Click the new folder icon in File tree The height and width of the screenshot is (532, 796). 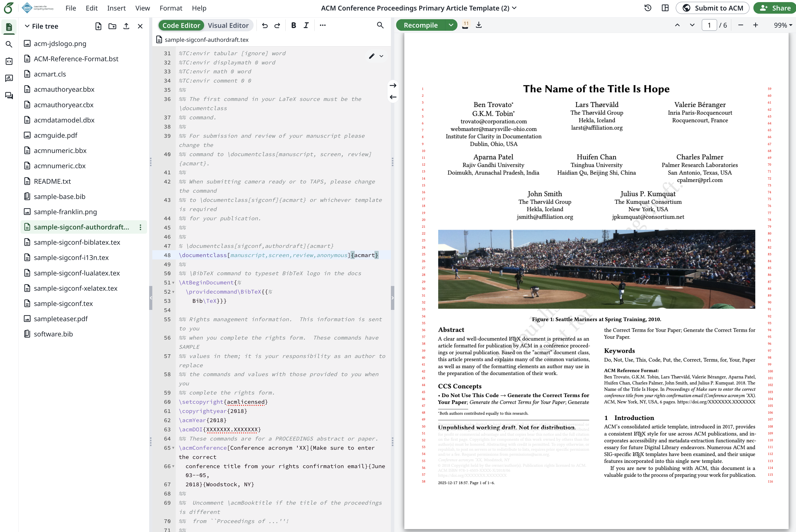(112, 26)
